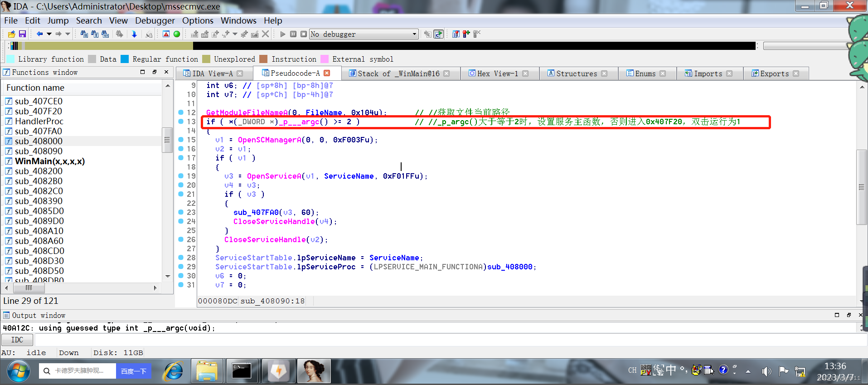
Task: Toggle breakpoint dot on line 28
Action: coord(181,258)
